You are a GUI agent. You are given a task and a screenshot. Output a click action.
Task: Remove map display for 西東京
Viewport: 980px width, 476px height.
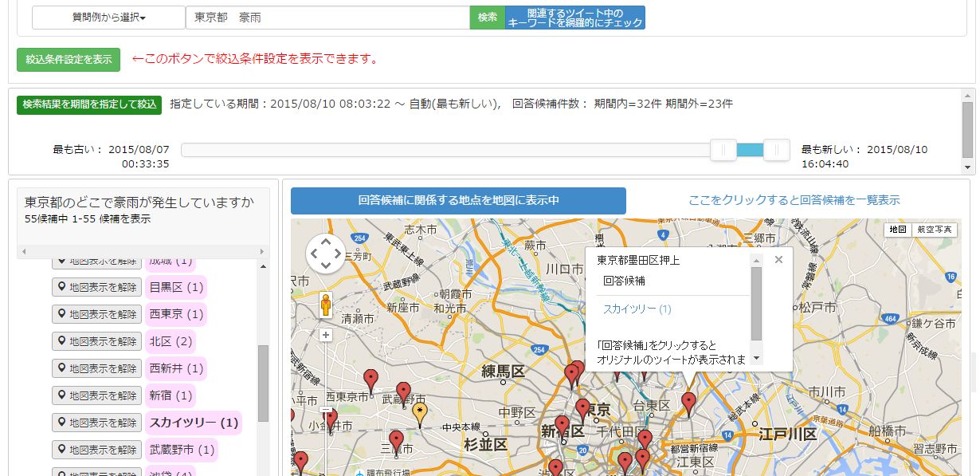coord(97,314)
